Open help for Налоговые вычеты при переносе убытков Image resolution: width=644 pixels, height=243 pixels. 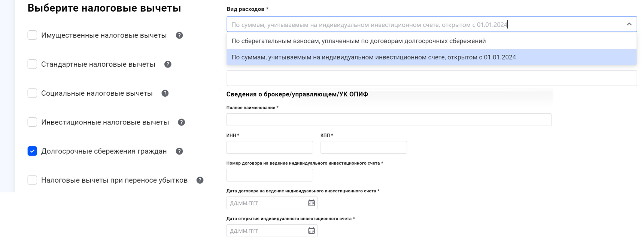tap(200, 180)
